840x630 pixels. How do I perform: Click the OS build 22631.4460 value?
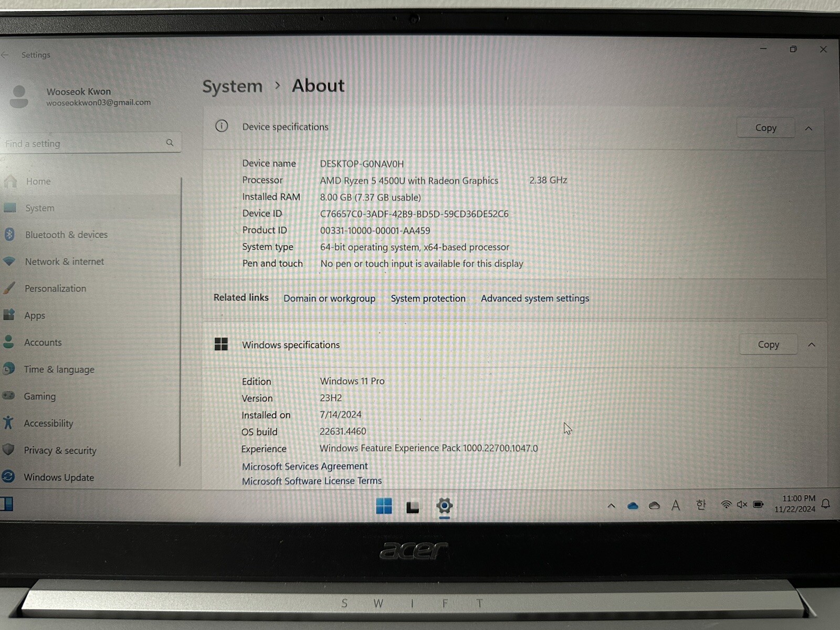point(343,432)
